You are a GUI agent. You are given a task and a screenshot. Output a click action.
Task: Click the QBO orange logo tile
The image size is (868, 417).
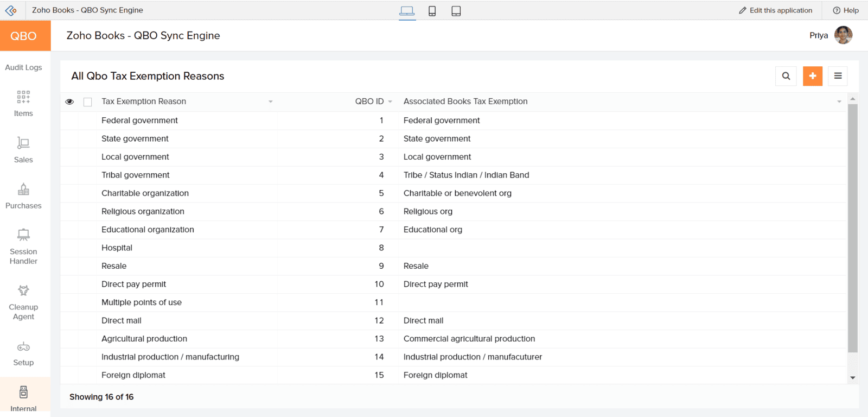pos(25,36)
